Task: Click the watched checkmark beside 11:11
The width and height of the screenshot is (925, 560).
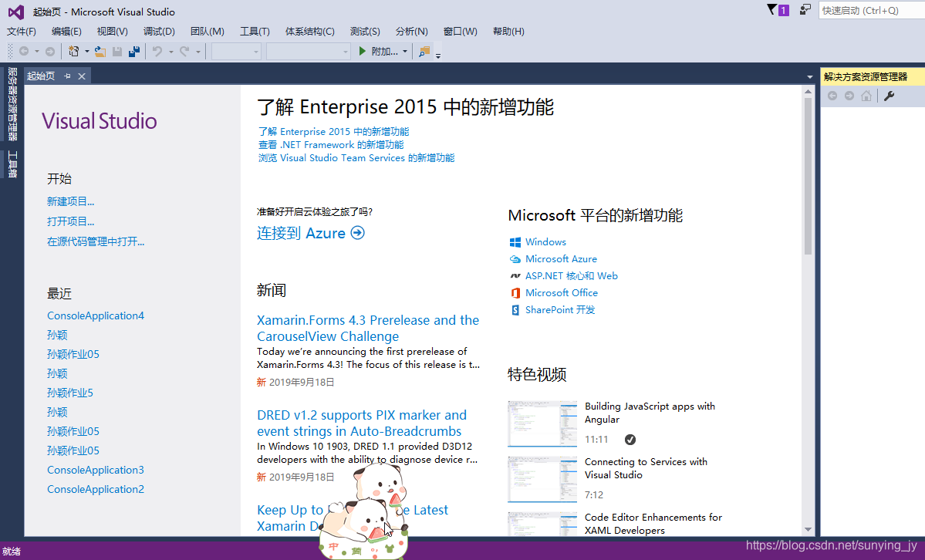Action: (x=630, y=440)
